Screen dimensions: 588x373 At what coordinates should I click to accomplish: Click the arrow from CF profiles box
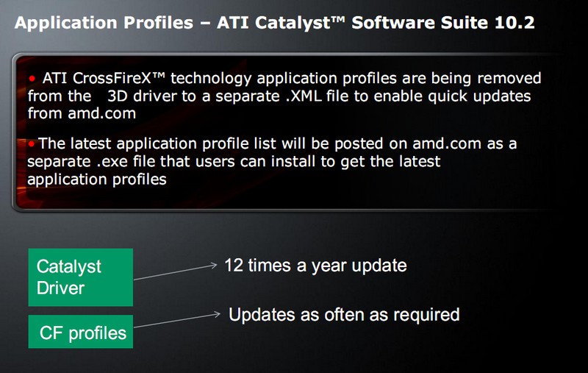click(177, 319)
